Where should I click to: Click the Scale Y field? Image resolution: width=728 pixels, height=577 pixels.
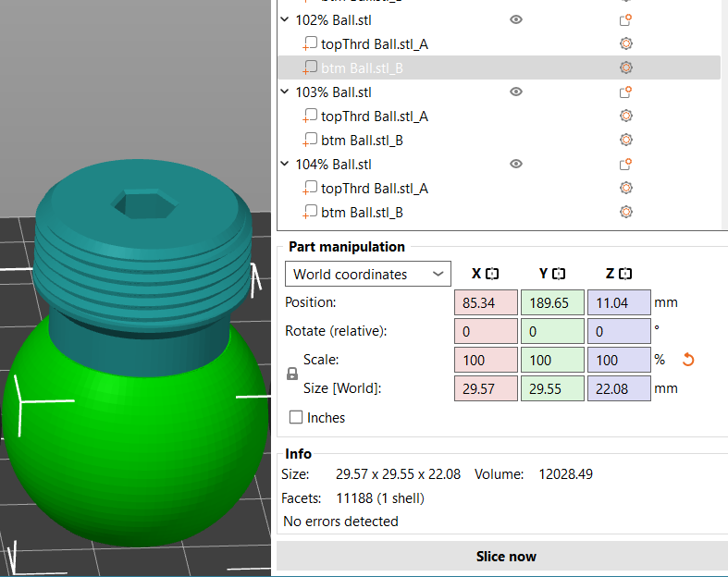(x=552, y=360)
